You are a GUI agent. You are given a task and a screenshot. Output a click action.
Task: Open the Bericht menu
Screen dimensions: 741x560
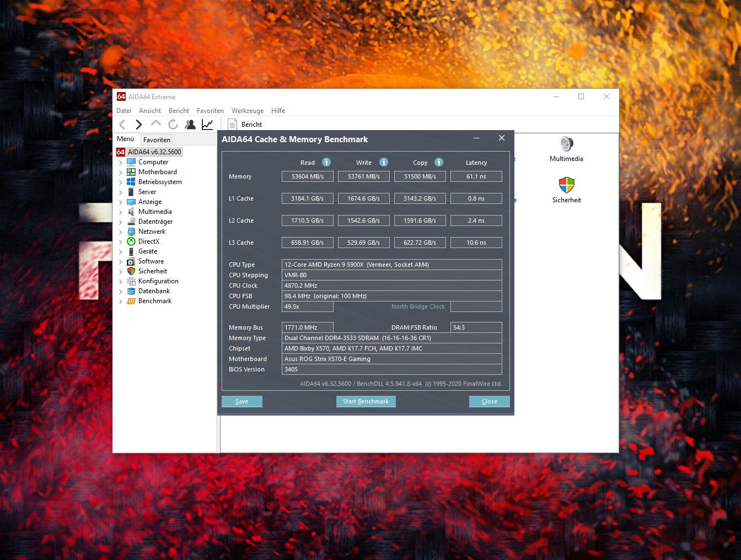coord(179,111)
